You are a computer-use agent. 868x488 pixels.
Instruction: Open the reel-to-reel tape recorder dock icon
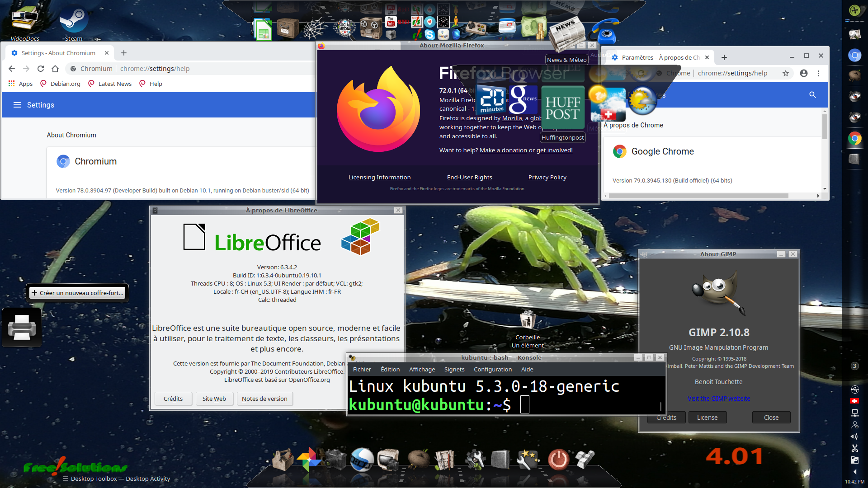(x=371, y=28)
